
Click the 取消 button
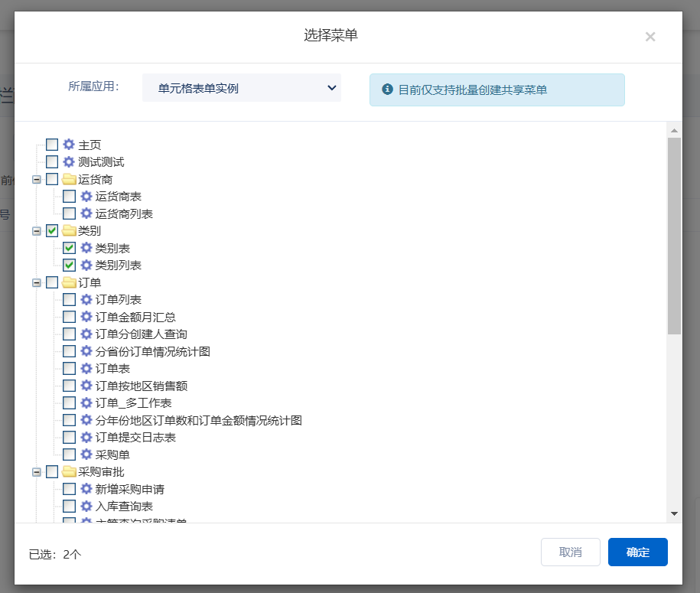pos(571,552)
